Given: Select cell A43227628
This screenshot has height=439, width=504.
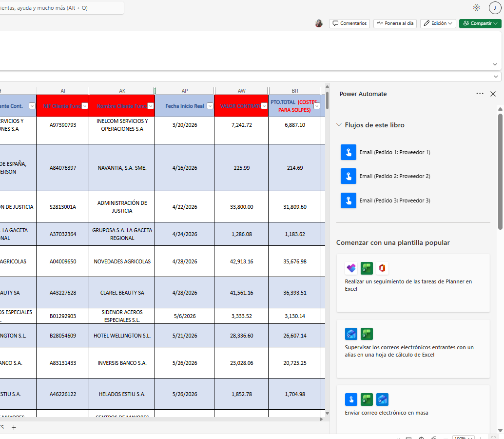Looking at the screenshot, I should point(63,292).
